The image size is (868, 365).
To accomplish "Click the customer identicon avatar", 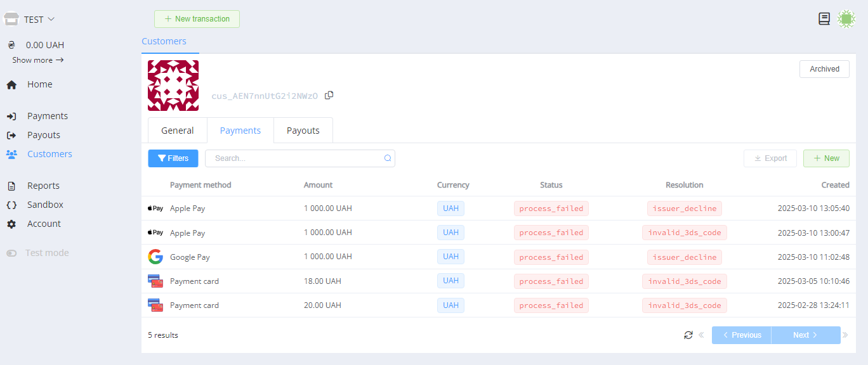I will [x=173, y=86].
